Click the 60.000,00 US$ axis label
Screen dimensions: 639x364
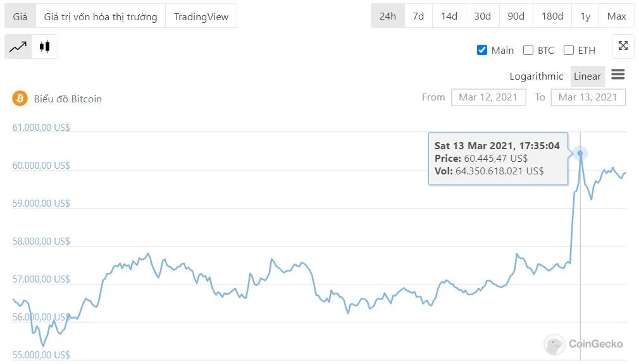click(41, 166)
